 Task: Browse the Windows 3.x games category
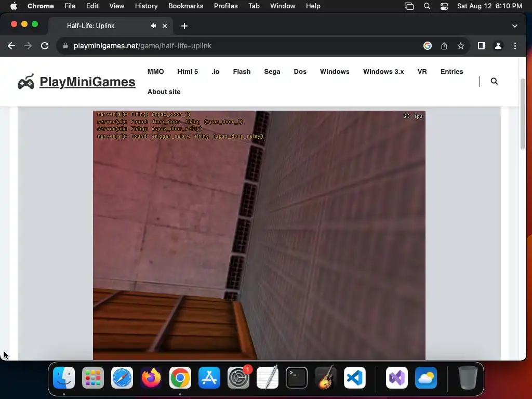coord(383,72)
